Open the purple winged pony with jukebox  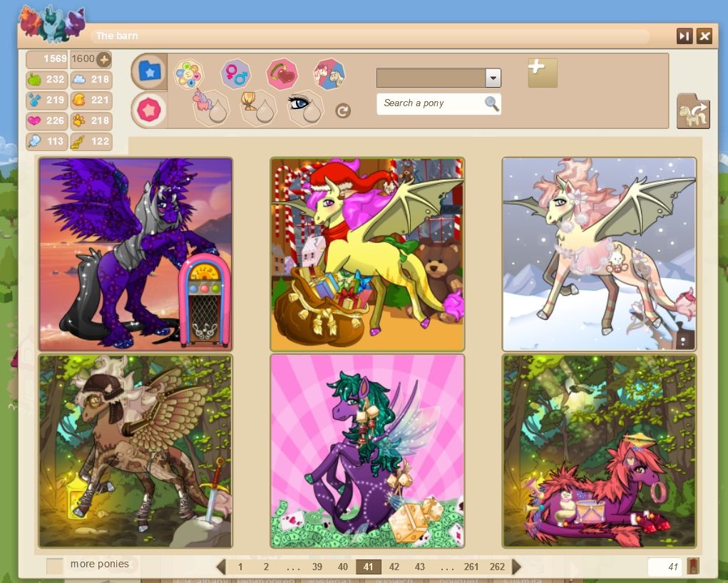click(x=135, y=254)
